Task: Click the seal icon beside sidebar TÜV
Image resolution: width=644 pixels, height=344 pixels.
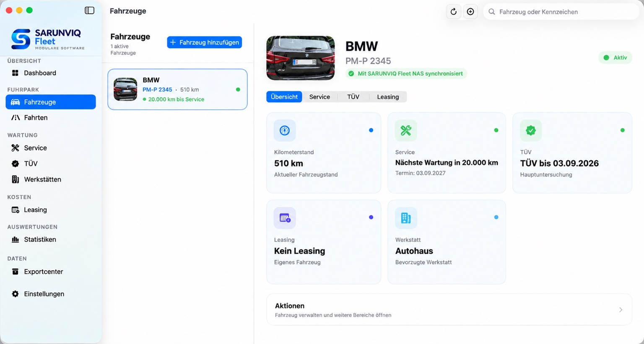Action: pyautogui.click(x=15, y=163)
